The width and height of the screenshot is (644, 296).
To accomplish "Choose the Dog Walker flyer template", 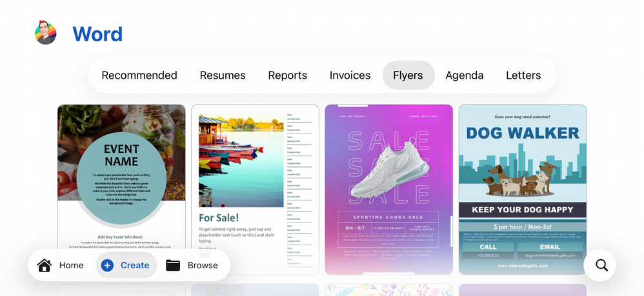I will pyautogui.click(x=523, y=189).
